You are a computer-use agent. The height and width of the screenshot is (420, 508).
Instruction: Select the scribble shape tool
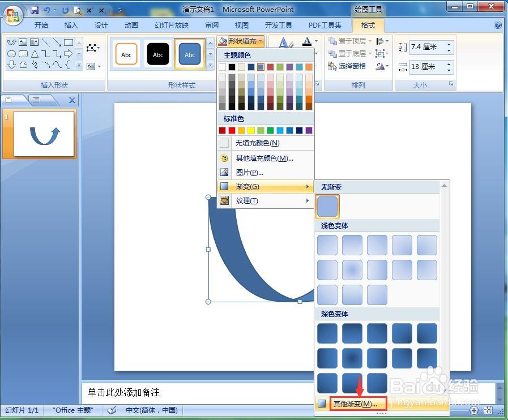pos(35,65)
